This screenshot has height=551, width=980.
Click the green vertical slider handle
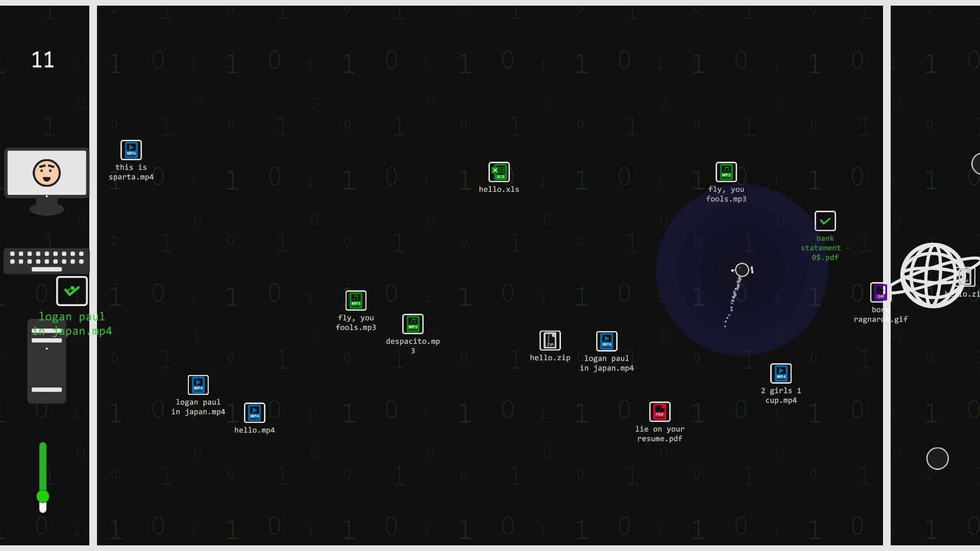coord(43,496)
